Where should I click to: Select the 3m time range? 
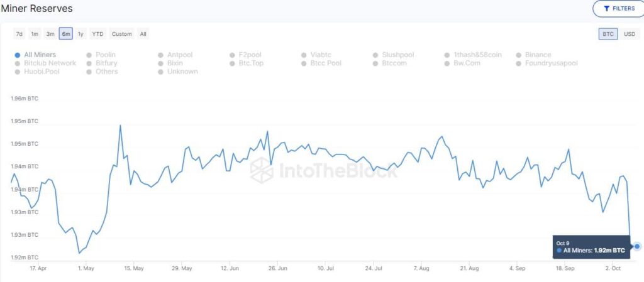tap(50, 34)
